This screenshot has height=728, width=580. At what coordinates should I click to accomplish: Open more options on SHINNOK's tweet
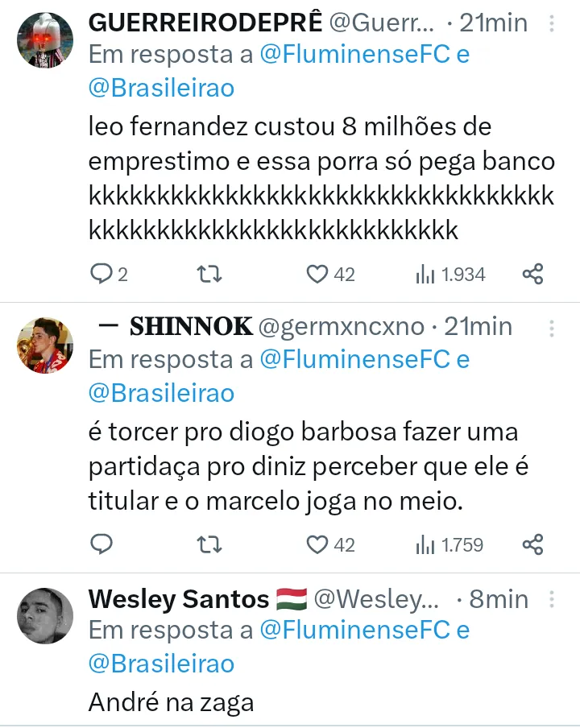553,327
